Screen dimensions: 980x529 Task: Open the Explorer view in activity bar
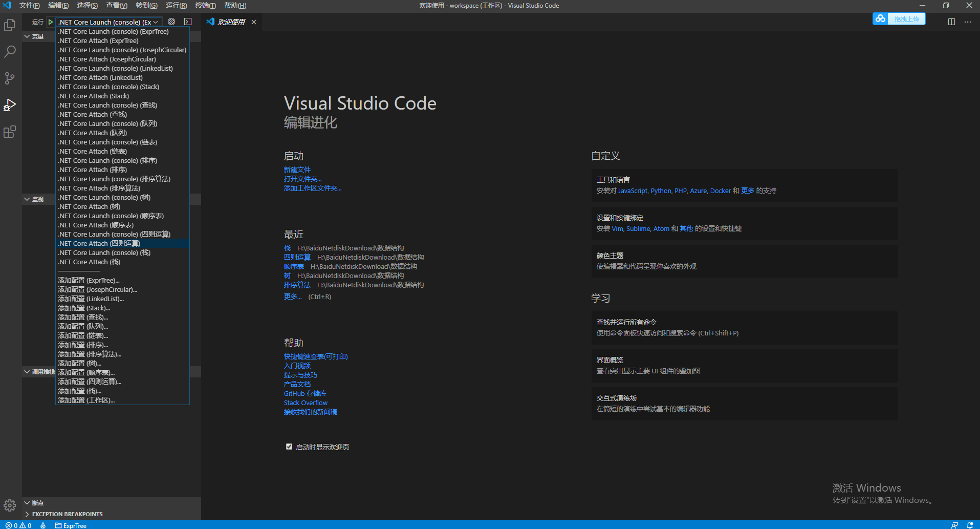10,25
